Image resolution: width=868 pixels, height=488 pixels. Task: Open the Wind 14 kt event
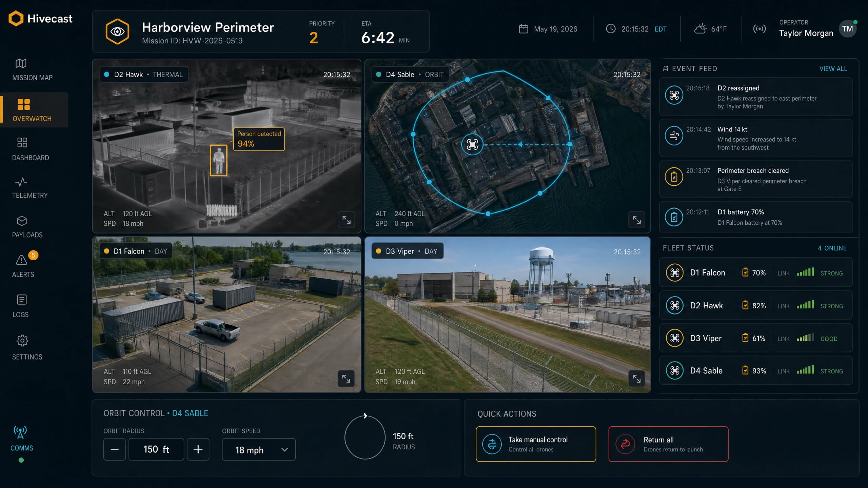pos(756,138)
